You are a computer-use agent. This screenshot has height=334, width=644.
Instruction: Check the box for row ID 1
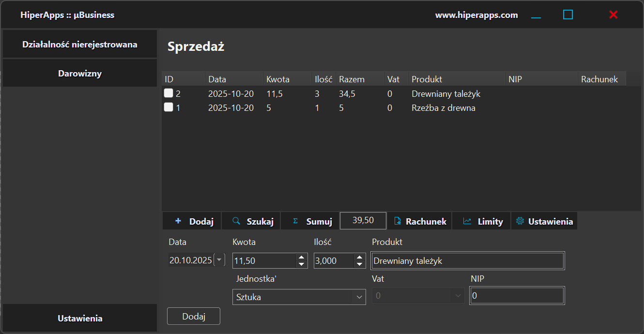click(169, 107)
